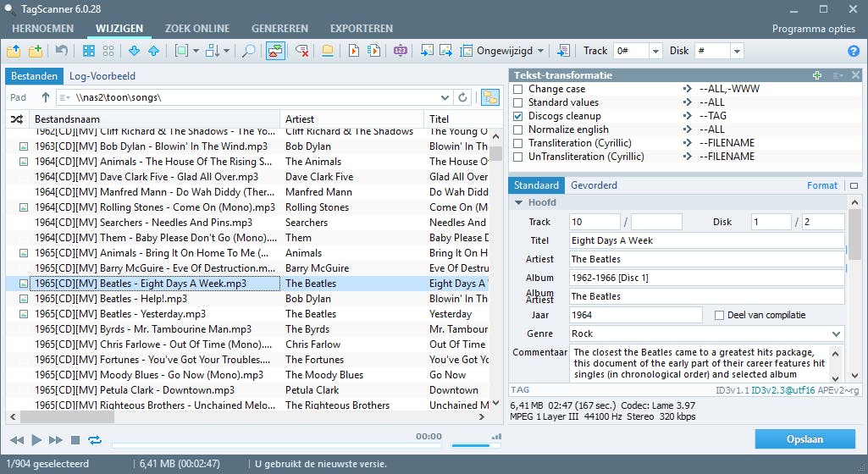Enable the Standard values checkbox
The width and height of the screenshot is (868, 474).
[518, 102]
